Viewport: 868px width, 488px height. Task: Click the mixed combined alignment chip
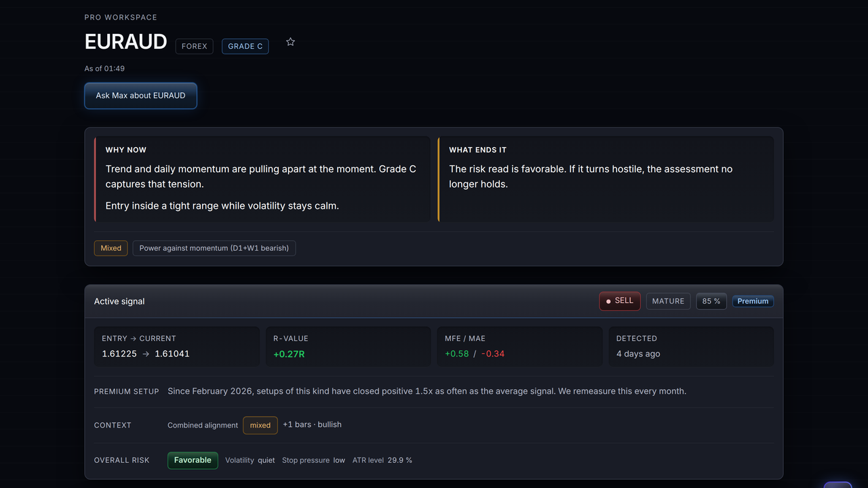[x=260, y=425]
